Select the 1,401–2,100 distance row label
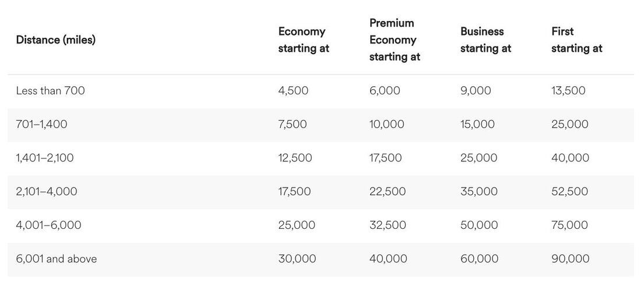 coord(45,158)
